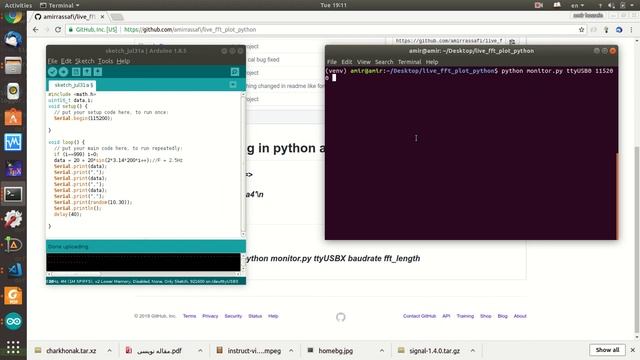Click the Chrome address bar URL

point(190,30)
